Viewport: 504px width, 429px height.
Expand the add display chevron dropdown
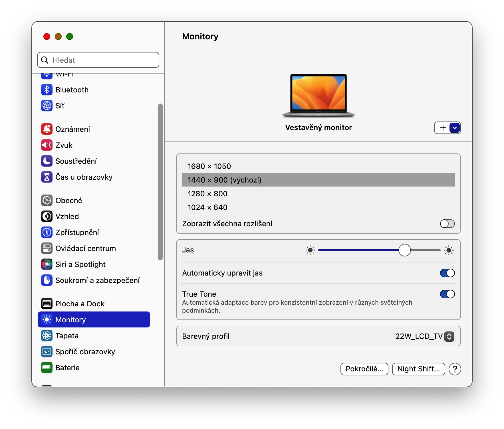(x=455, y=128)
